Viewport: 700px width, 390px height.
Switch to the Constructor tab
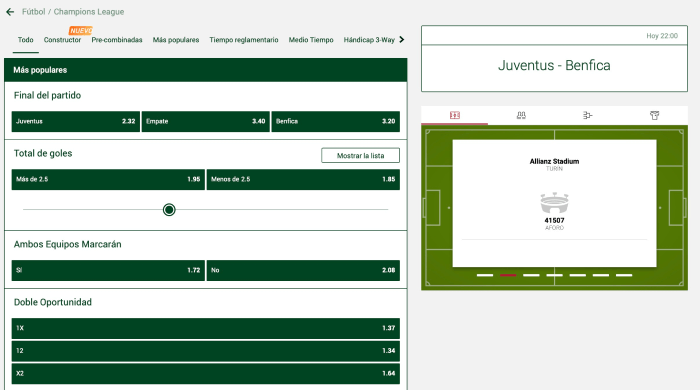(62, 40)
